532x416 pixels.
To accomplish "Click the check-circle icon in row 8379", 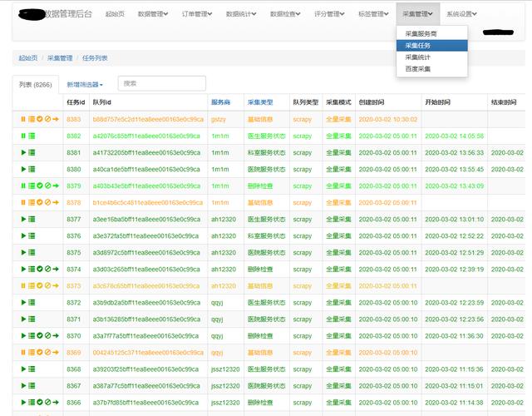I will [40, 186].
